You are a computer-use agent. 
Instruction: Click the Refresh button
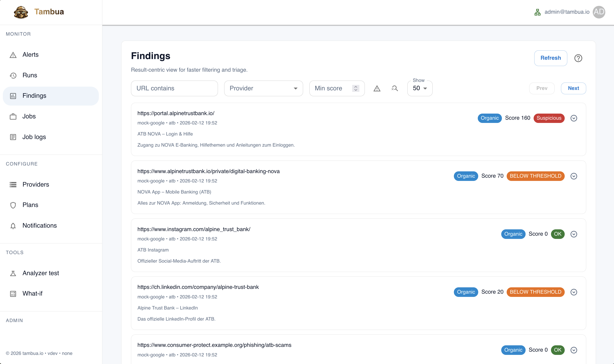pyautogui.click(x=551, y=58)
